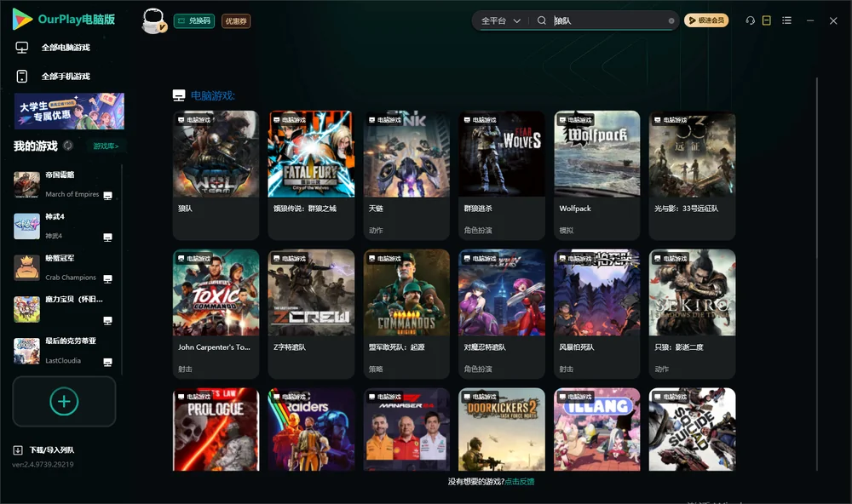Click PC icon on LastCloudia row
The image size is (852, 504).
point(107,363)
